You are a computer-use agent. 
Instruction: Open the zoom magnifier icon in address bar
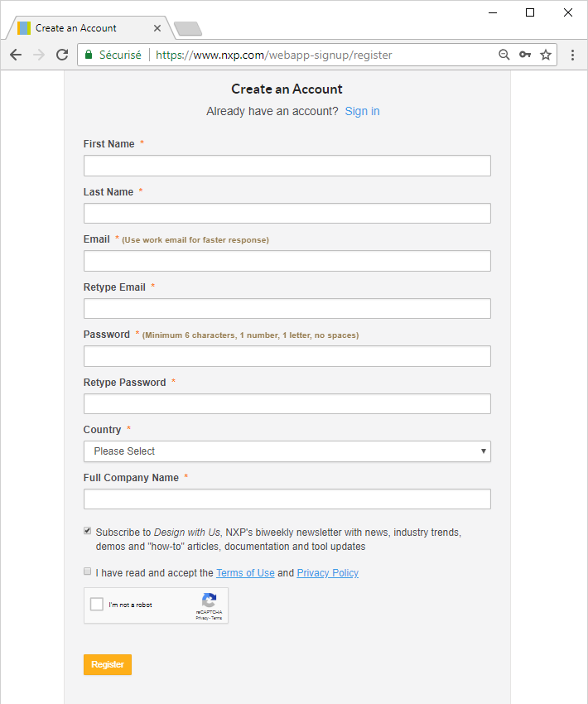pos(504,55)
